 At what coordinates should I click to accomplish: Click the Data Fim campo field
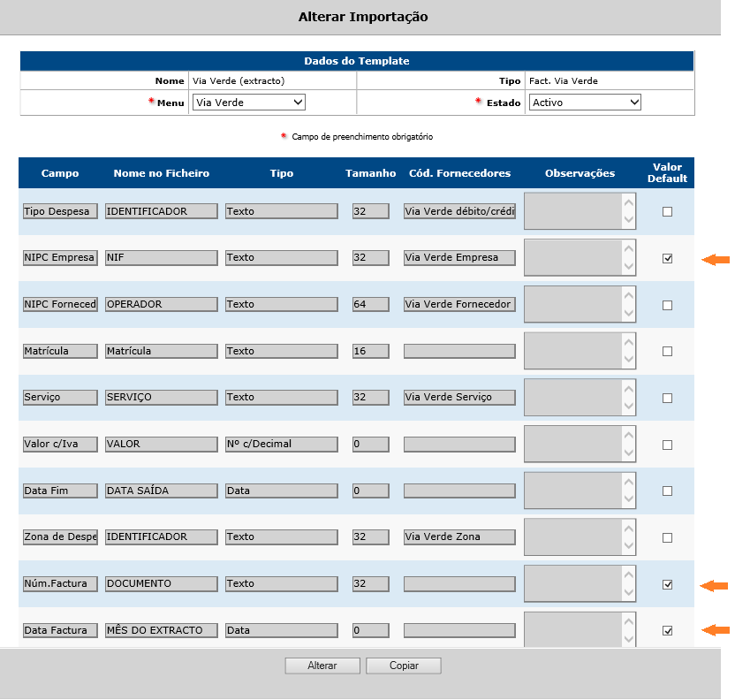click(60, 491)
